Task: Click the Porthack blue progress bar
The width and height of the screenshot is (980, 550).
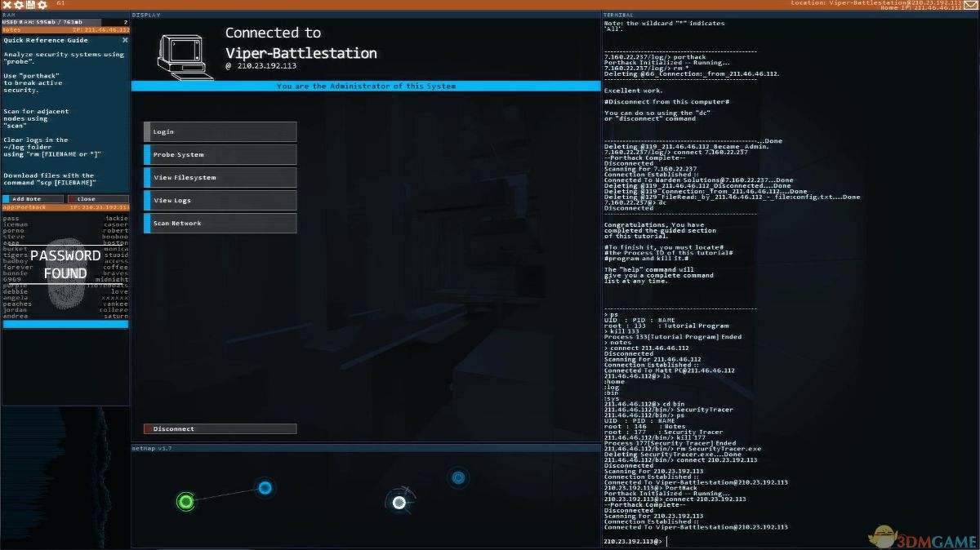Action: [x=65, y=324]
